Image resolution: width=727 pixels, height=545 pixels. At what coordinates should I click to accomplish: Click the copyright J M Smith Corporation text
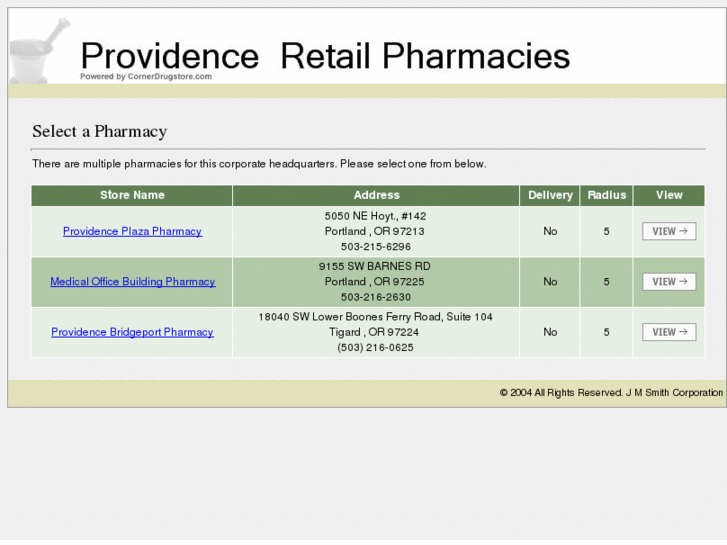611,393
